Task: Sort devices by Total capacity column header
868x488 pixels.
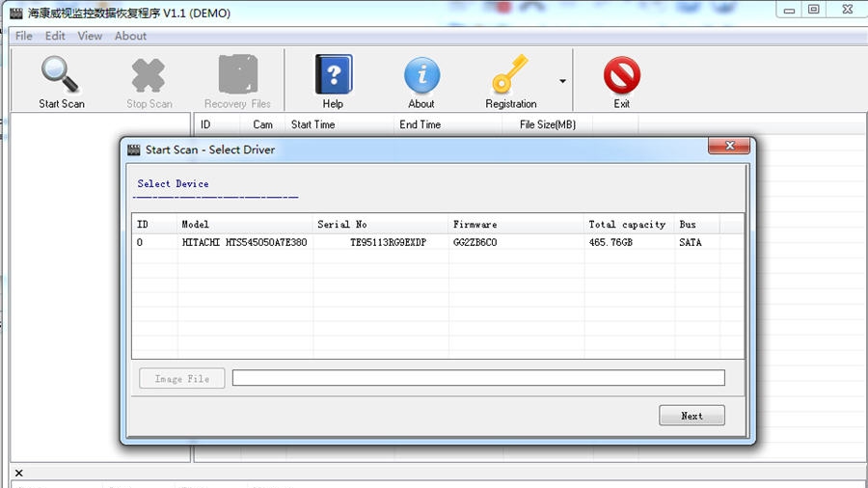Action: tap(627, 225)
